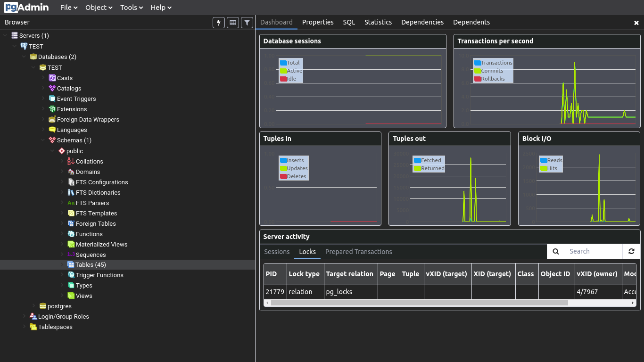Switch to the Statistics tab
Screen dimensions: 644x362
point(378,22)
